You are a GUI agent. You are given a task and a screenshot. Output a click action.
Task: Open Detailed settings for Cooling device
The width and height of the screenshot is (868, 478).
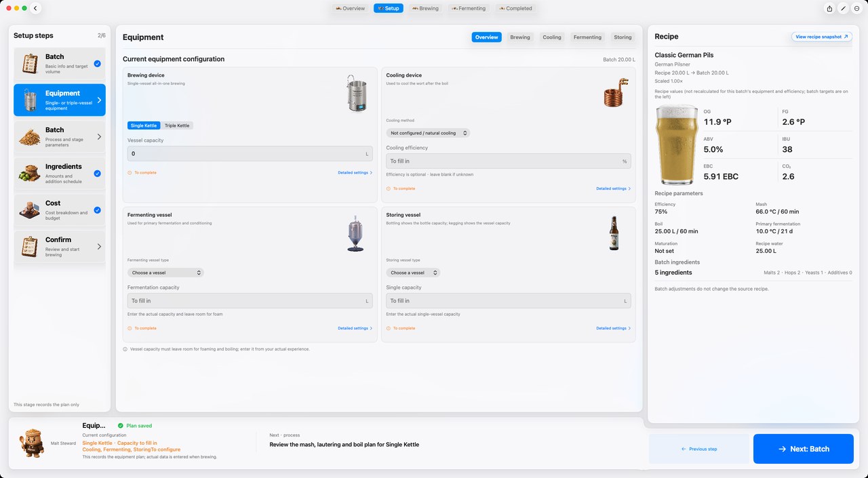click(x=614, y=188)
